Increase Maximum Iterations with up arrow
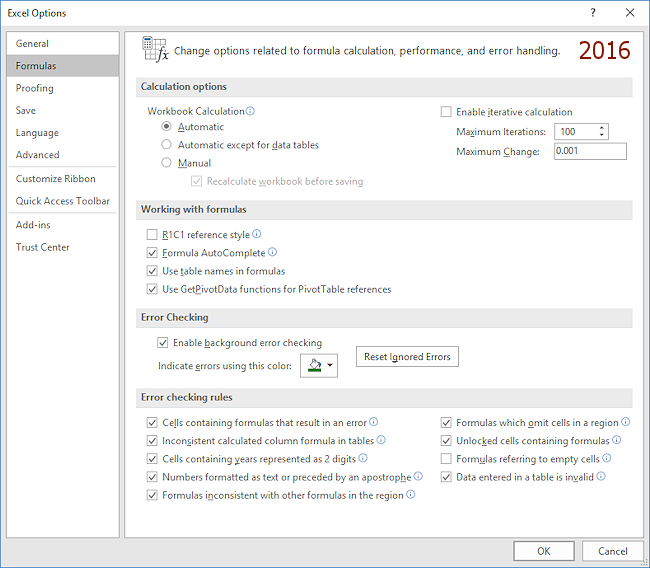The width and height of the screenshot is (650, 568). (x=602, y=128)
